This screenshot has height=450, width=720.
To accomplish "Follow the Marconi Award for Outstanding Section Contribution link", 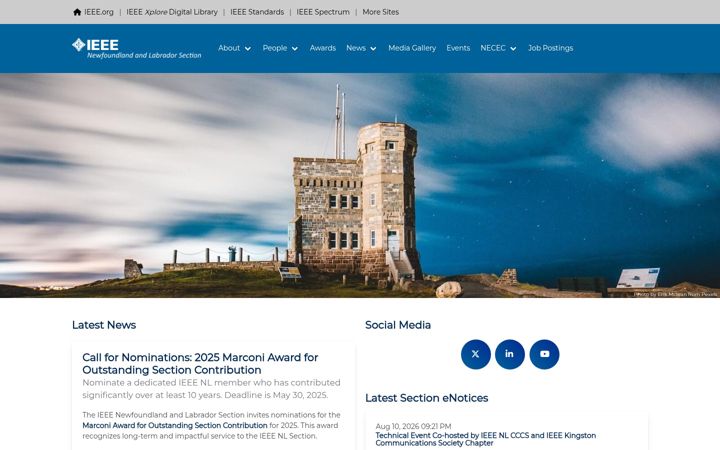I will point(175,426).
